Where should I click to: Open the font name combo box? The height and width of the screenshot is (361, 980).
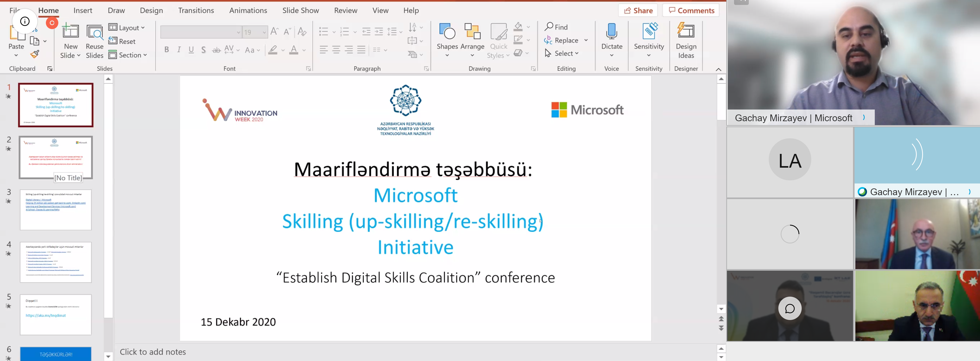coord(201,32)
